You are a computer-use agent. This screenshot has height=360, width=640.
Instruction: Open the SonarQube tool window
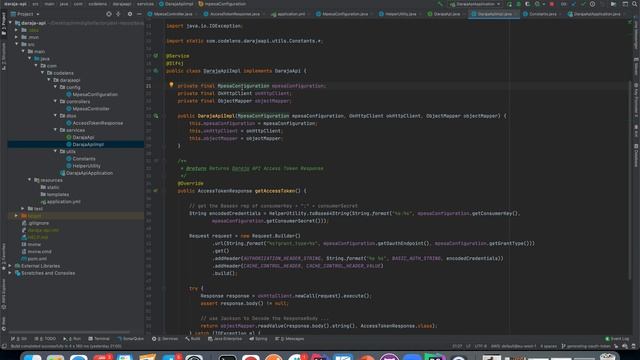[x=131, y=339]
